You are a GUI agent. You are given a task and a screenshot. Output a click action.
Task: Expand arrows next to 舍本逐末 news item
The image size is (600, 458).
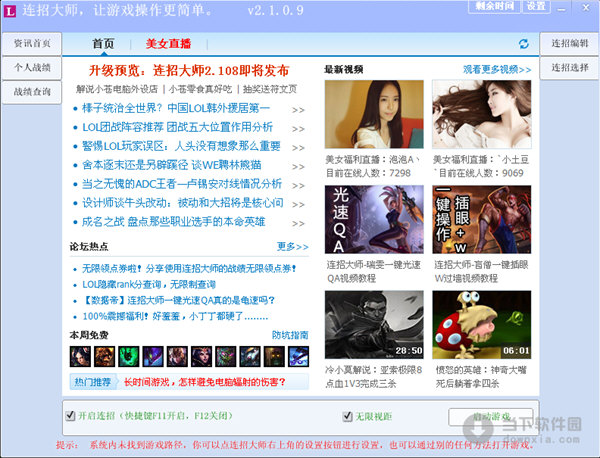(298, 167)
